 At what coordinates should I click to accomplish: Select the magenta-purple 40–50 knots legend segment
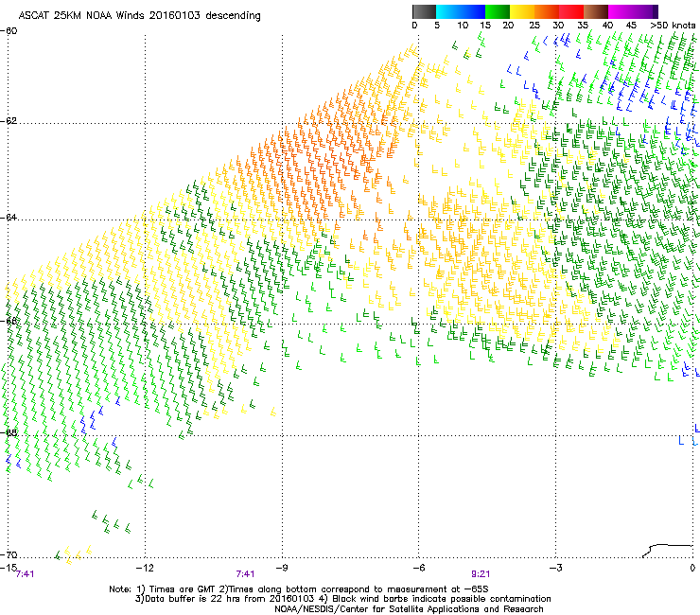click(633, 11)
